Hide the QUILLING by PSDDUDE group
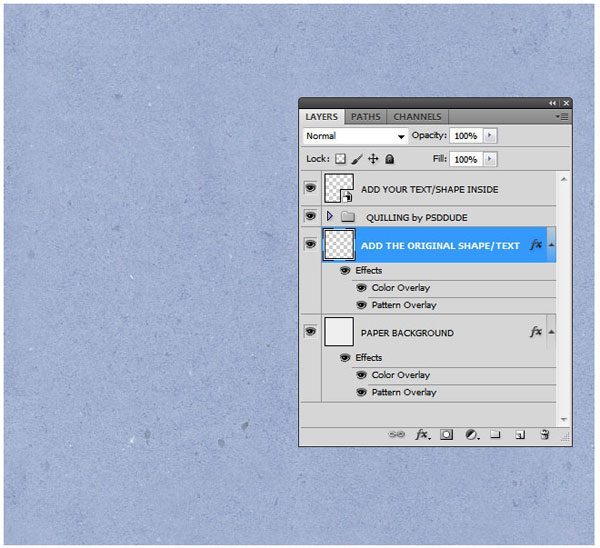Viewport: 600px width, 548px height. (310, 216)
